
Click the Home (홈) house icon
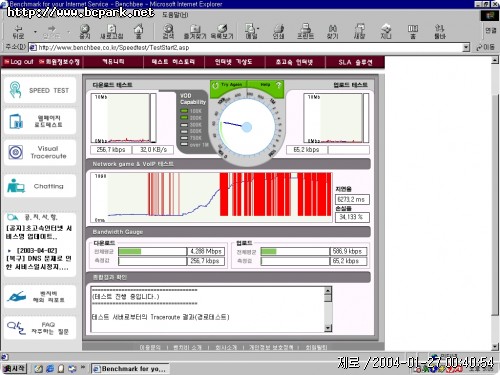click(139, 32)
